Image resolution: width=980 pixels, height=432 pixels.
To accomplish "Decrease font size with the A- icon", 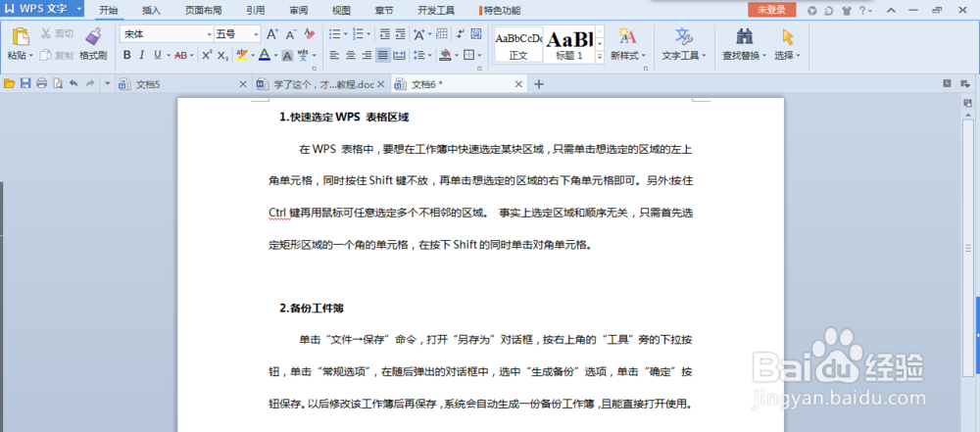I will [291, 33].
